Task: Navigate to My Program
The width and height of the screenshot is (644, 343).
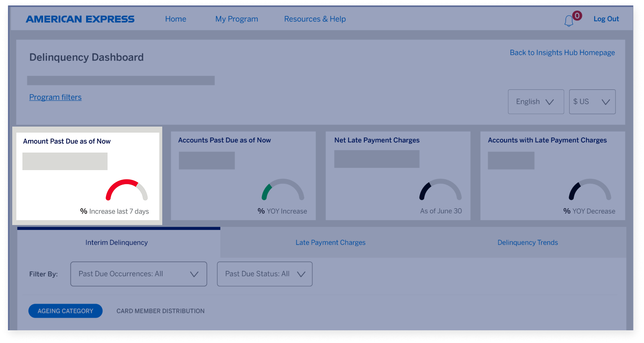Action: click(x=237, y=19)
